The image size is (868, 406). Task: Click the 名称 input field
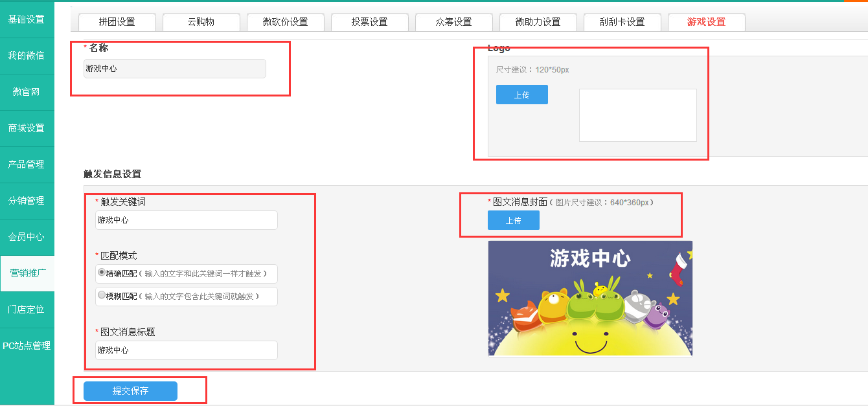click(175, 69)
